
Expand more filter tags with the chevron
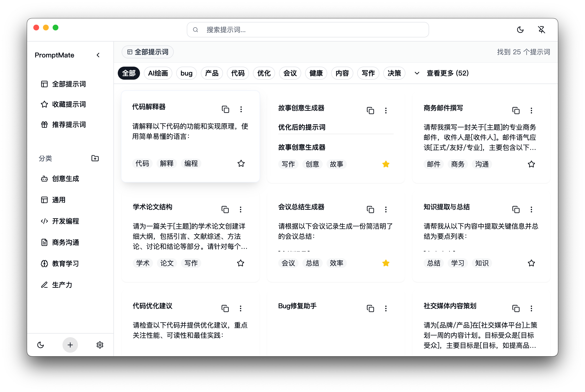click(x=416, y=73)
